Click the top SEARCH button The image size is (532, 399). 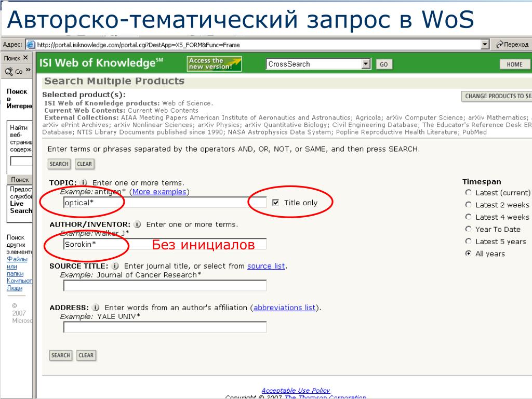tap(59, 164)
